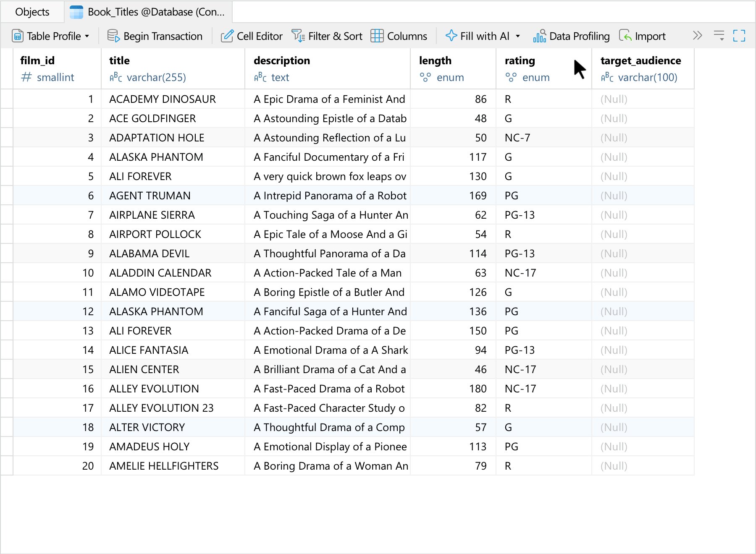Click the Filter & Sort label
The width and height of the screenshot is (756, 554).
click(335, 37)
